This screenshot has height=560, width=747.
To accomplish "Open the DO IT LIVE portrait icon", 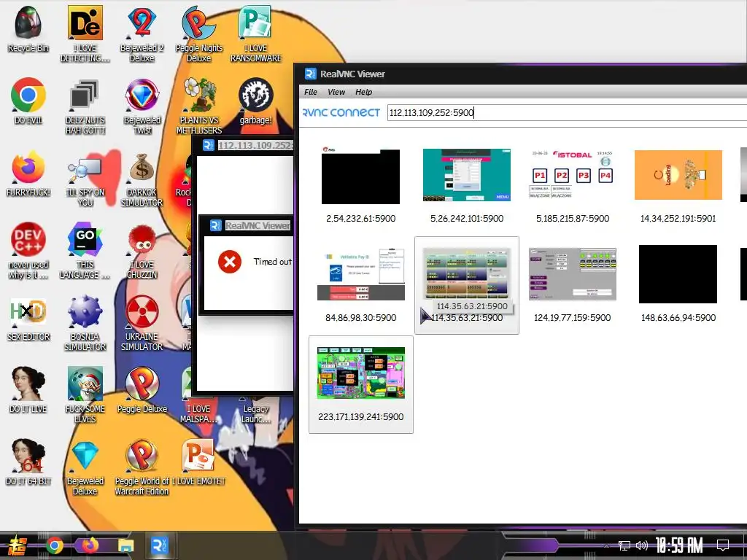I will tap(28, 384).
